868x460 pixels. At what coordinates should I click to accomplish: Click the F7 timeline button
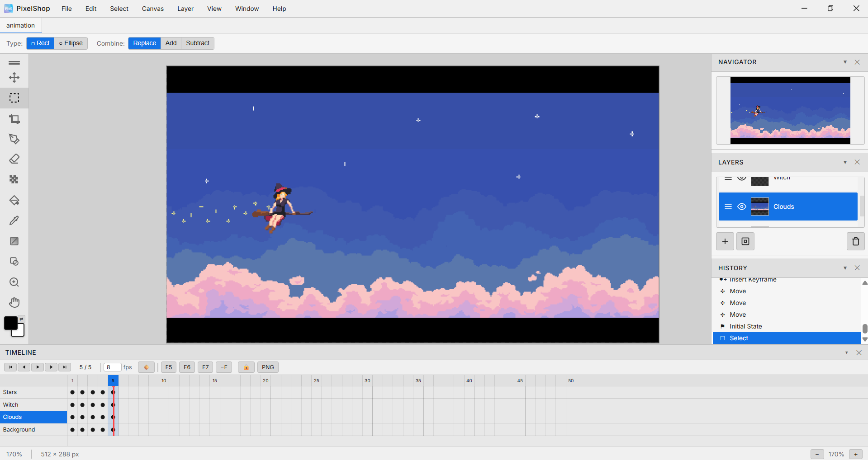point(205,367)
